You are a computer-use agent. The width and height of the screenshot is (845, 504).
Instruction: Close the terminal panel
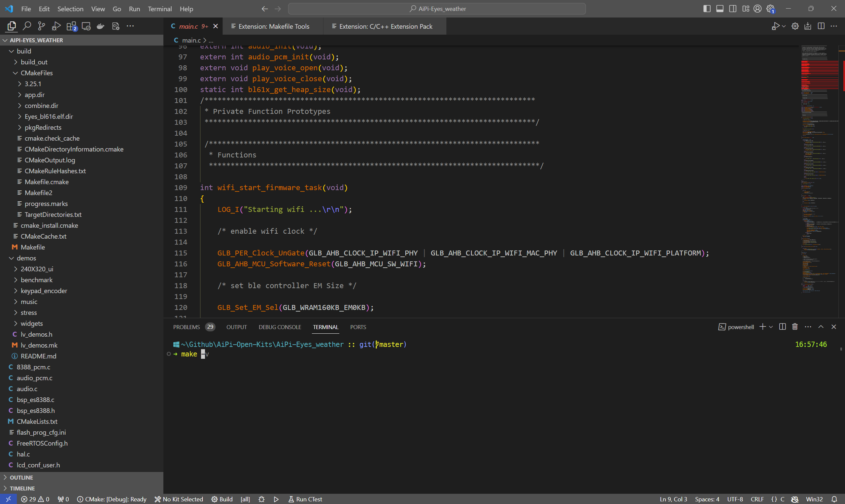[x=834, y=327]
